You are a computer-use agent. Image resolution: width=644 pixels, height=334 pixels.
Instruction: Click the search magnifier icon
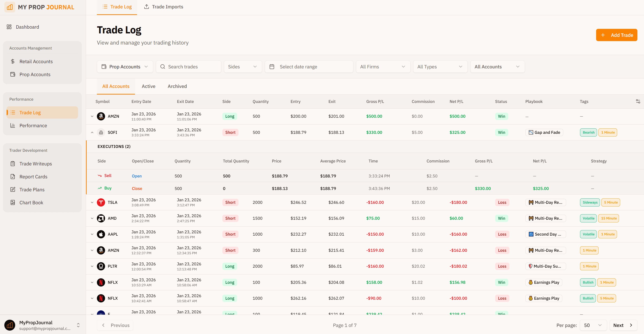[x=162, y=67]
